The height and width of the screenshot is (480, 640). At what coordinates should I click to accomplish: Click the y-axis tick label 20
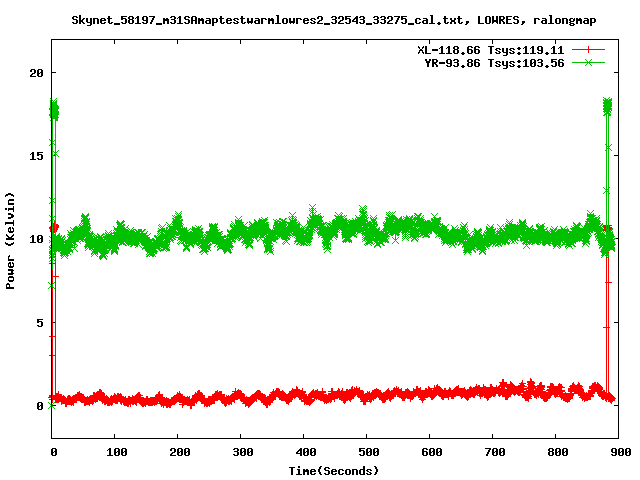coord(36,73)
